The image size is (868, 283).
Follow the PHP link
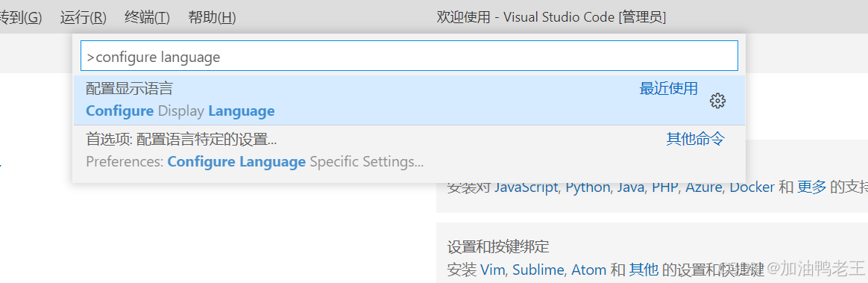click(x=665, y=187)
